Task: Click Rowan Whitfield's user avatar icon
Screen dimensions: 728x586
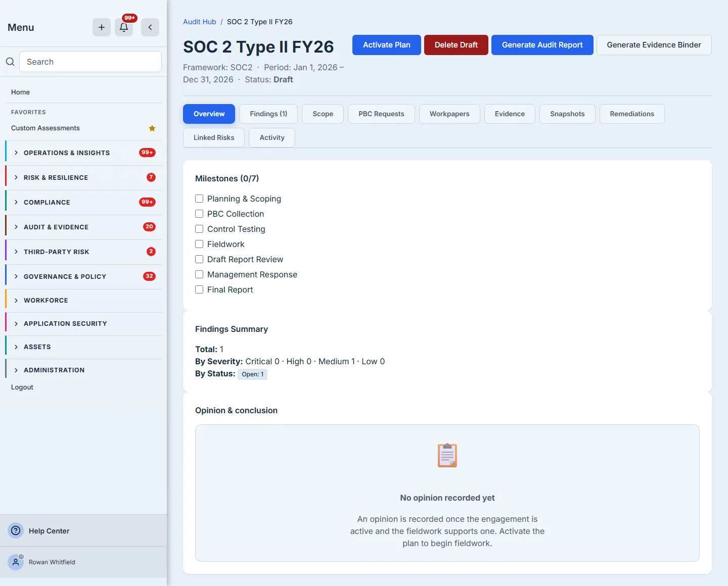Action: [16, 562]
